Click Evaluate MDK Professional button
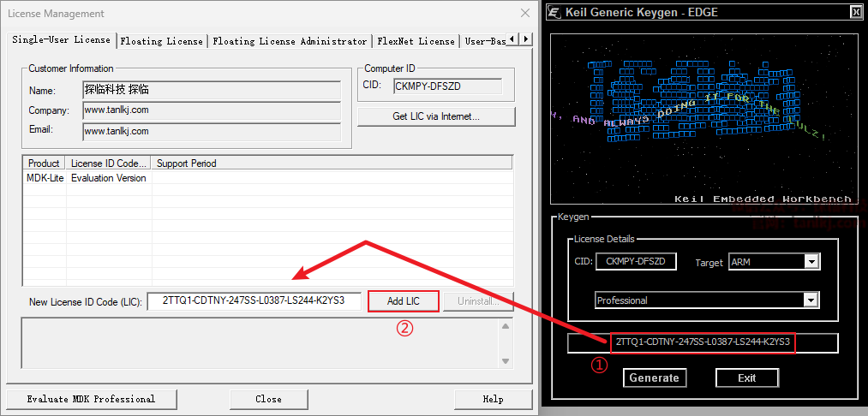Image resolution: width=868 pixels, height=416 pixels. [x=92, y=399]
